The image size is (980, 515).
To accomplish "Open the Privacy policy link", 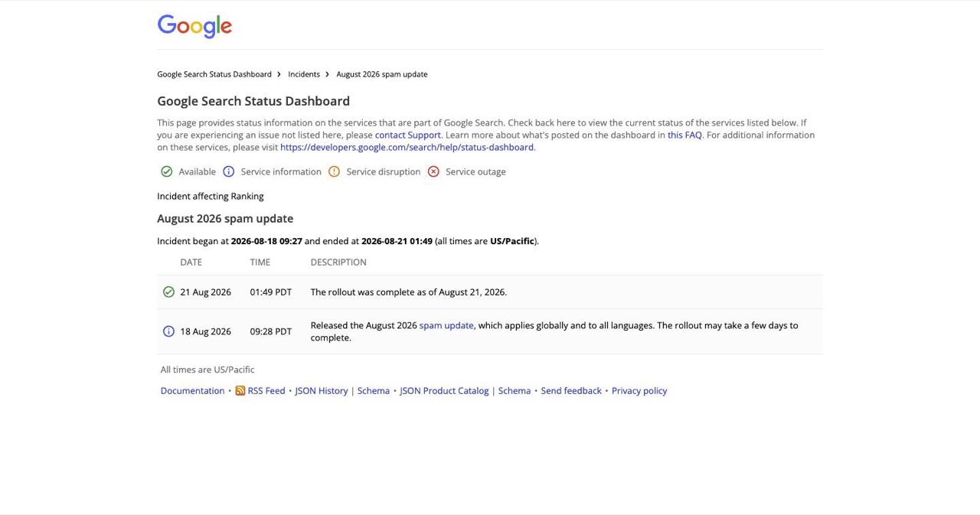I will pos(639,390).
